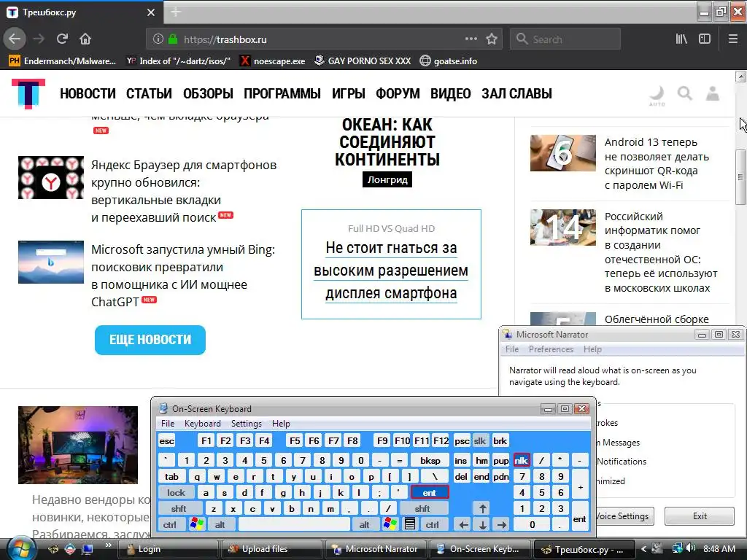Open noescape.exe bookmark
This screenshot has height=560, width=747.
(x=273, y=61)
